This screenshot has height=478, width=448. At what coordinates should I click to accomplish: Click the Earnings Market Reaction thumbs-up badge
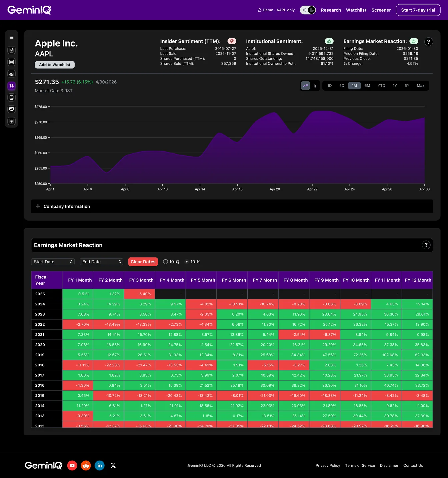click(414, 41)
